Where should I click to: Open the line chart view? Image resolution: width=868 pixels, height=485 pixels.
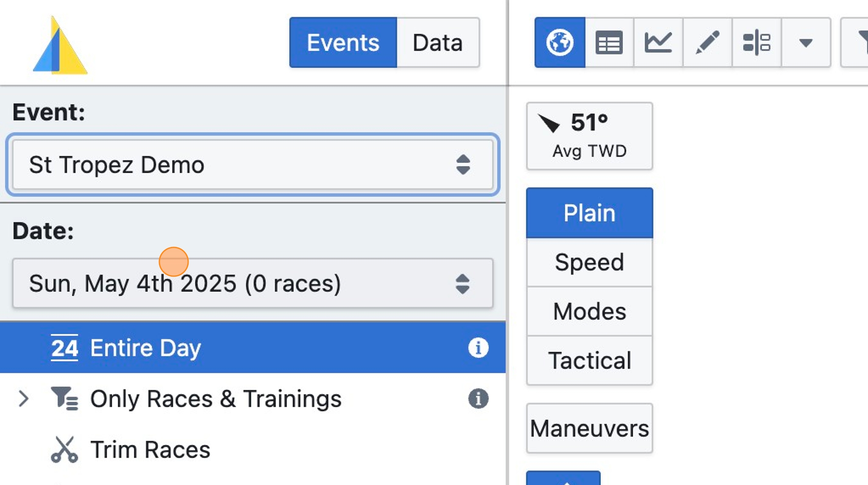click(658, 42)
